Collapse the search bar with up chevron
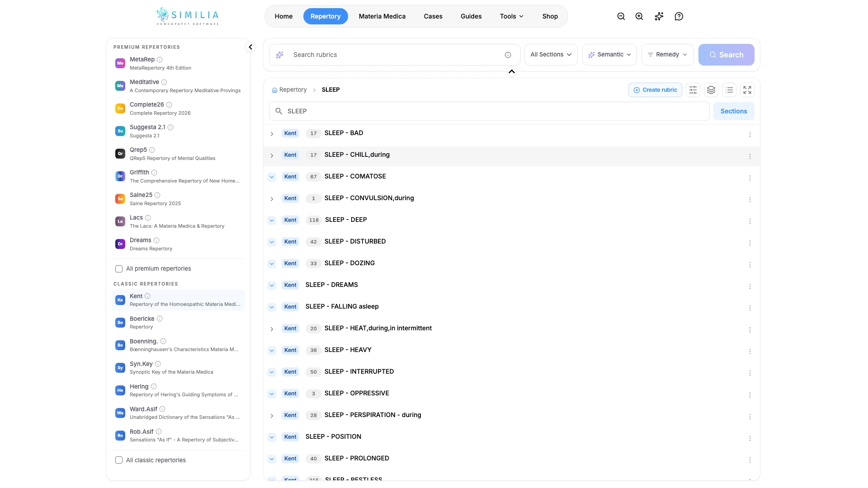The width and height of the screenshot is (868, 488). [512, 71]
